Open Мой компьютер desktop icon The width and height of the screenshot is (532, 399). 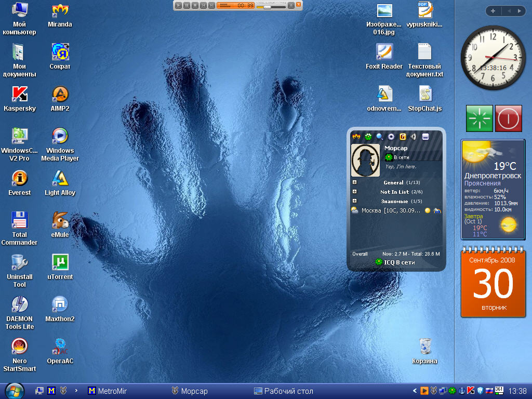point(19,19)
